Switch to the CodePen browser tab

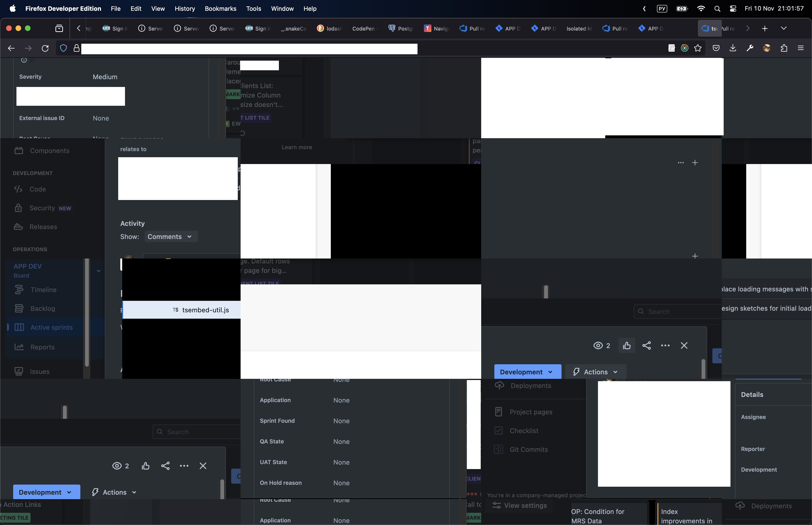point(363,29)
